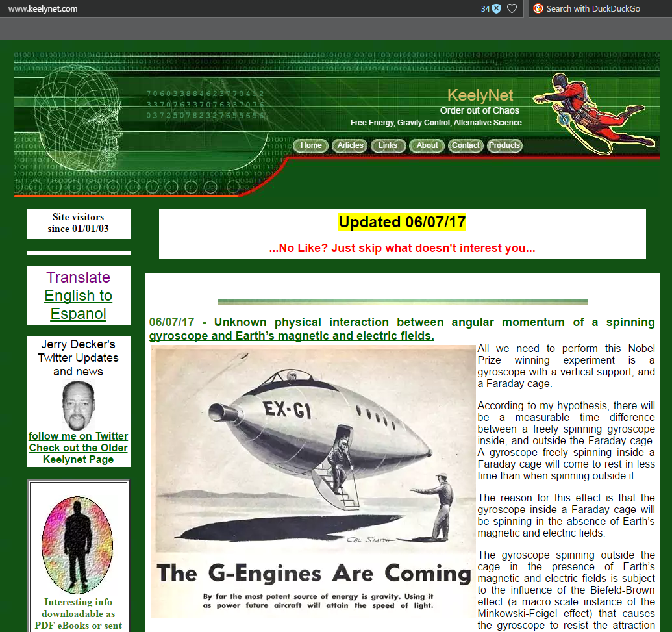Open the Products navigation button
The height and width of the screenshot is (632, 672).
click(504, 145)
